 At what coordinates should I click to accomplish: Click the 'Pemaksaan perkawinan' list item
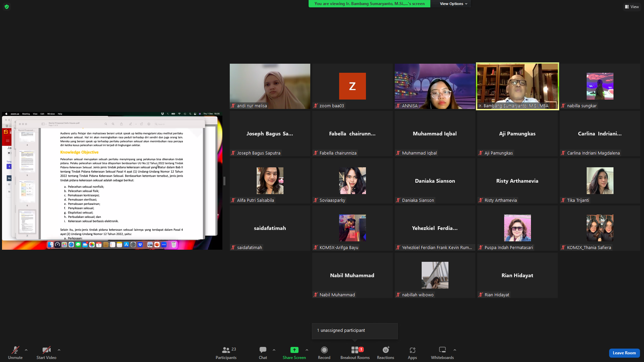(84, 204)
